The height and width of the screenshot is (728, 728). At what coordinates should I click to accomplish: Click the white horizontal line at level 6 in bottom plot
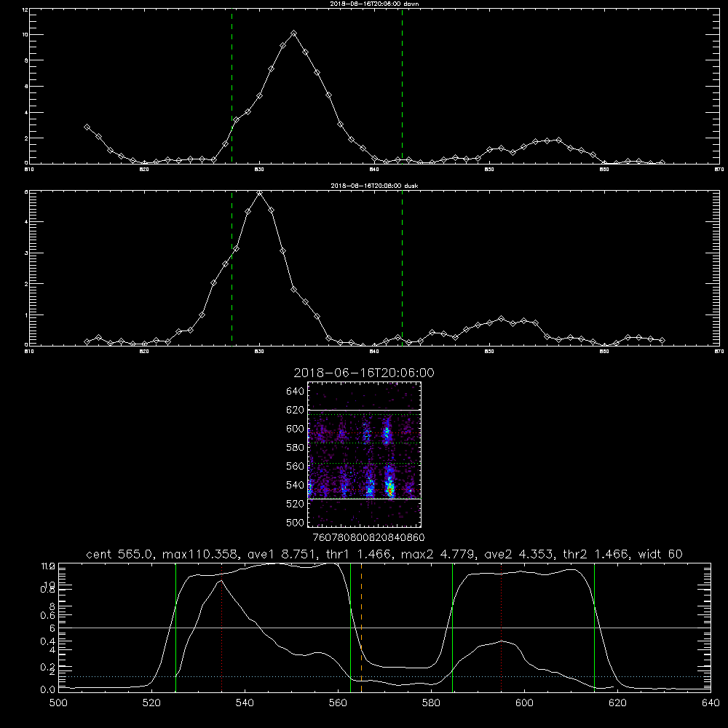coord(384,628)
